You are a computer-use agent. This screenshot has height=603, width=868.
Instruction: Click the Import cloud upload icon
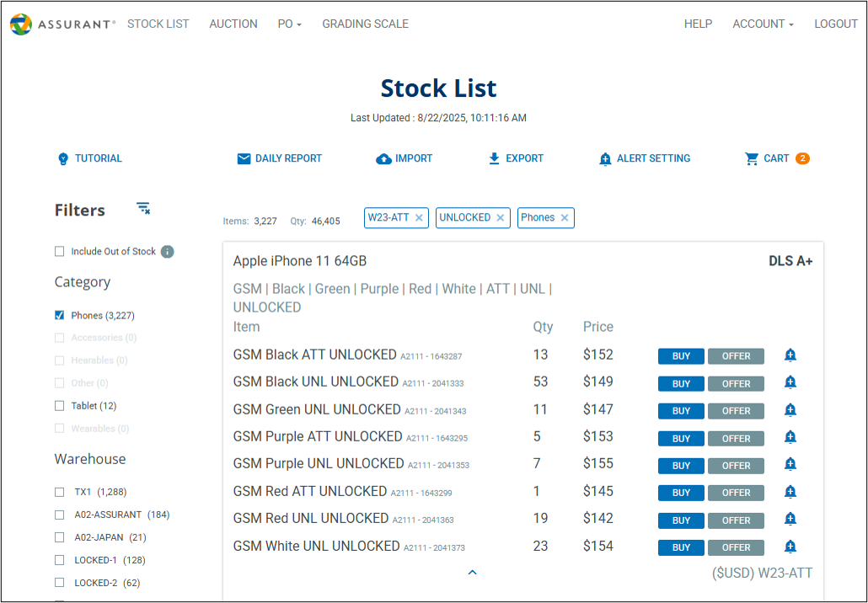point(383,158)
